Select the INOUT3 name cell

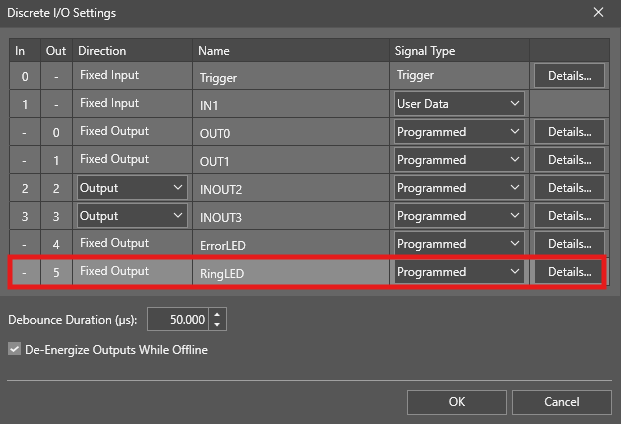pyautogui.click(x=291, y=216)
